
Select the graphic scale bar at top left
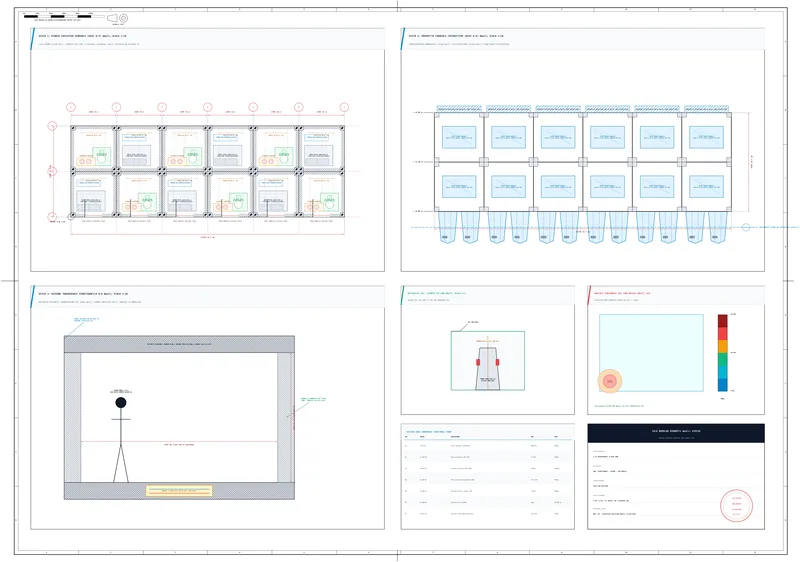pyautogui.click(x=64, y=16)
